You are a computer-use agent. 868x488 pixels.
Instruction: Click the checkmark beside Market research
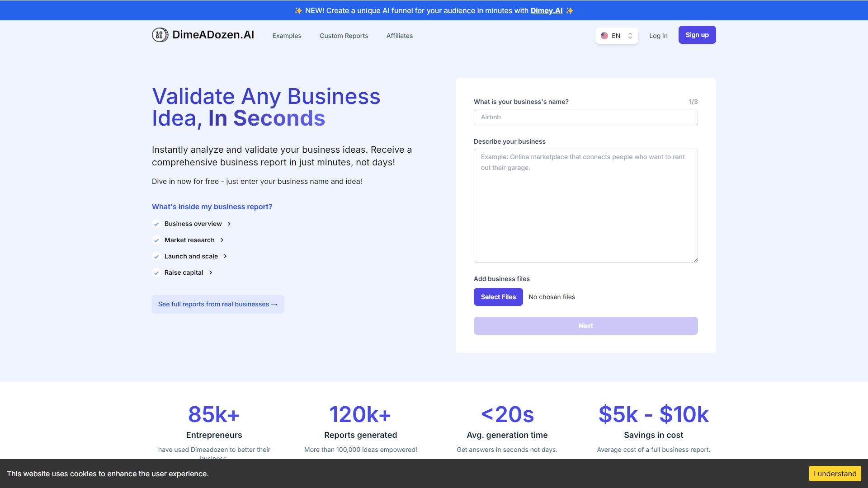click(x=156, y=240)
